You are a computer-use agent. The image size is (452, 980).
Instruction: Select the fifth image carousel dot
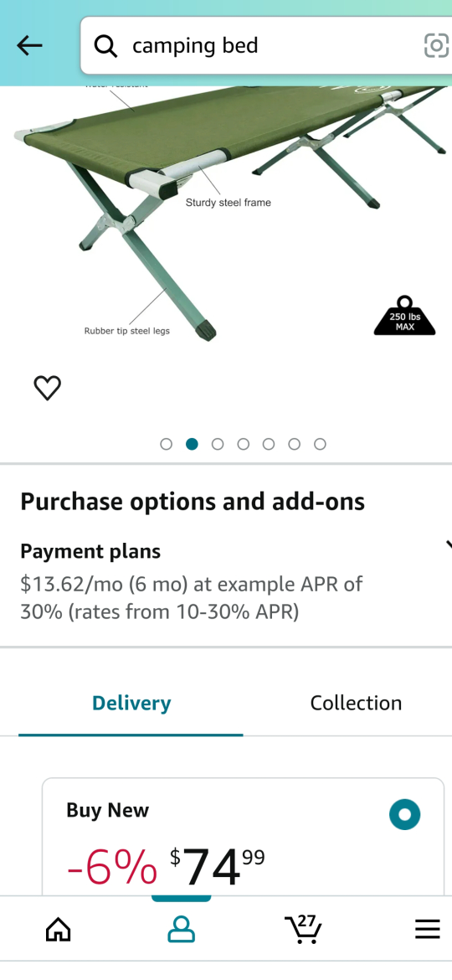pos(269,444)
